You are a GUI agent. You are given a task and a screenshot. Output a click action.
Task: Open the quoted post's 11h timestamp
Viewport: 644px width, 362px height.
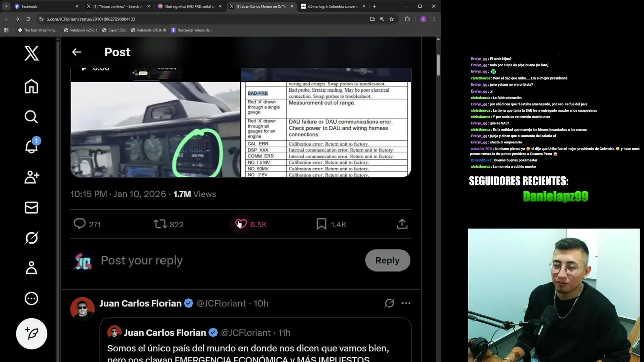[x=284, y=332]
